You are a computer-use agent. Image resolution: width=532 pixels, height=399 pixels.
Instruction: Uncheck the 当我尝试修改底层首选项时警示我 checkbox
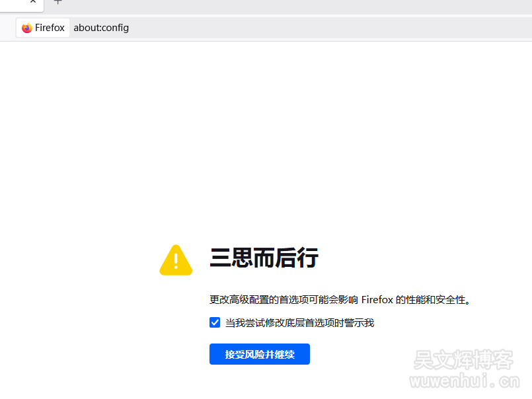(x=215, y=322)
